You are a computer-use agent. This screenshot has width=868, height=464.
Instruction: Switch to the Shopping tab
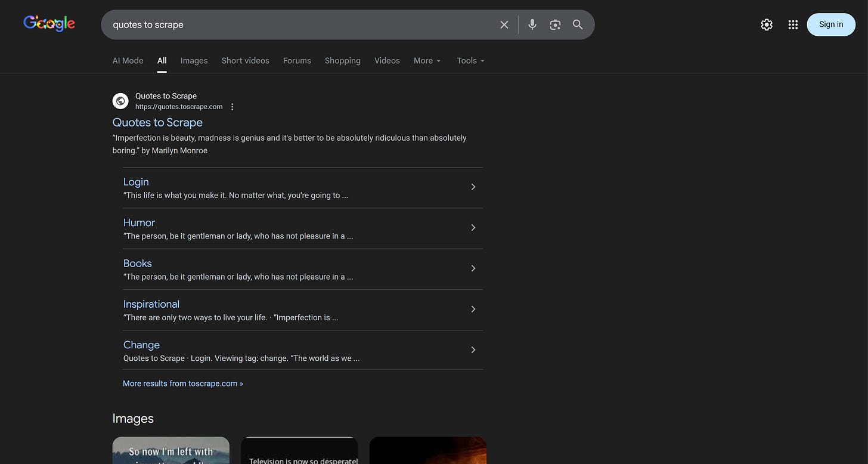coord(342,60)
